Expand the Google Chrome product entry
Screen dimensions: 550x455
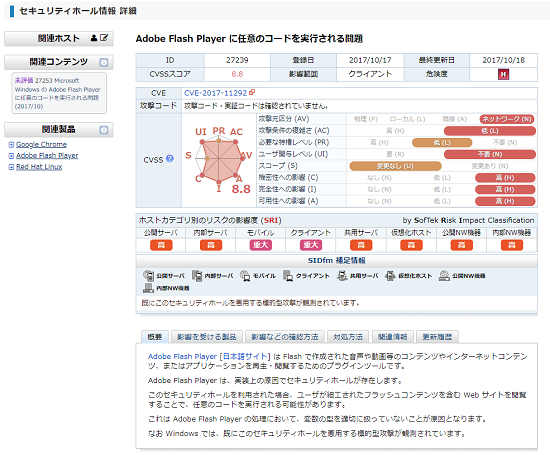(x=11, y=145)
